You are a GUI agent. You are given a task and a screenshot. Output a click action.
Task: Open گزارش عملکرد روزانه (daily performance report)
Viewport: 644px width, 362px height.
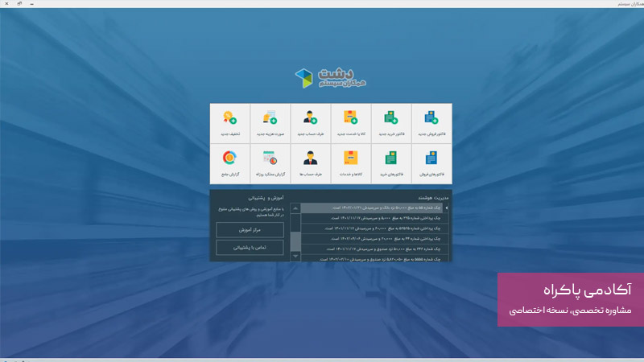[270, 164]
